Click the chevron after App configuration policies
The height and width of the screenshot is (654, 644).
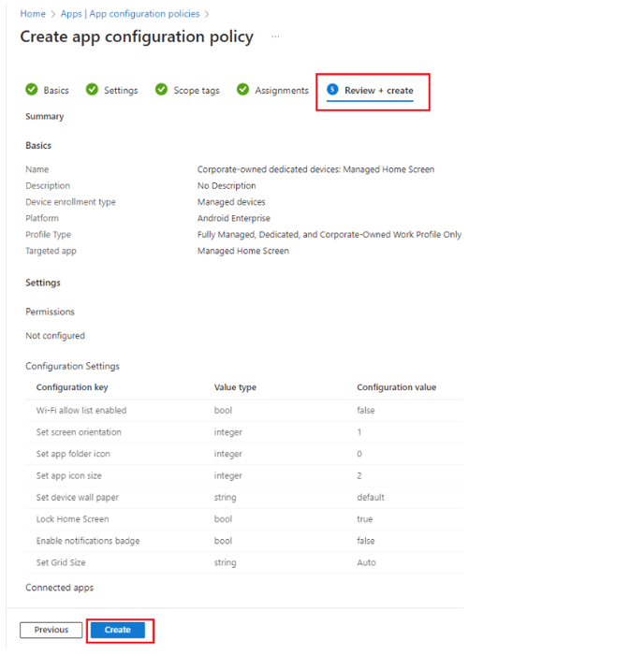[x=207, y=14]
